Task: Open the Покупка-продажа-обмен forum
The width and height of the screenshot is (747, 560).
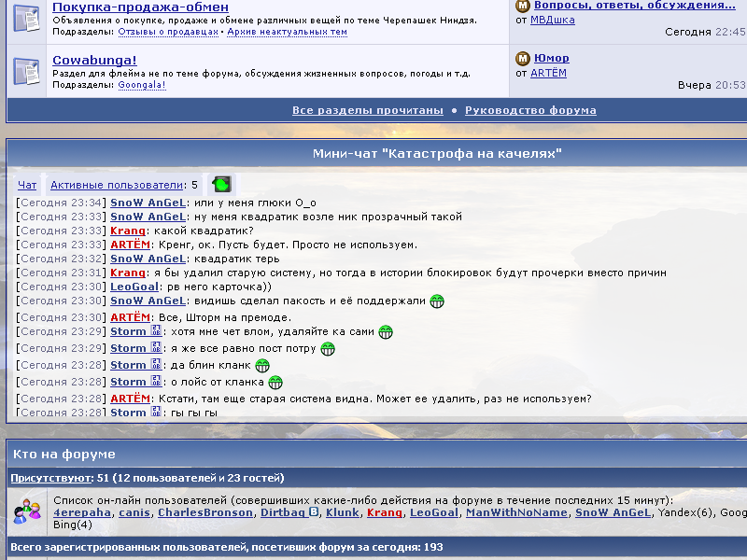Action: [x=141, y=7]
